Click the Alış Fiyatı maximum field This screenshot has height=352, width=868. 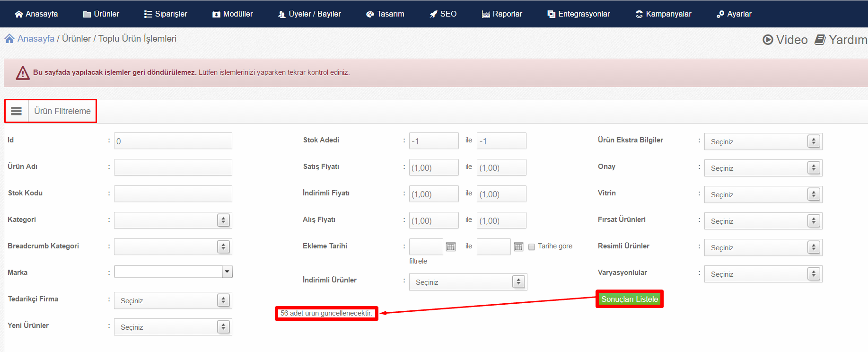(501, 220)
